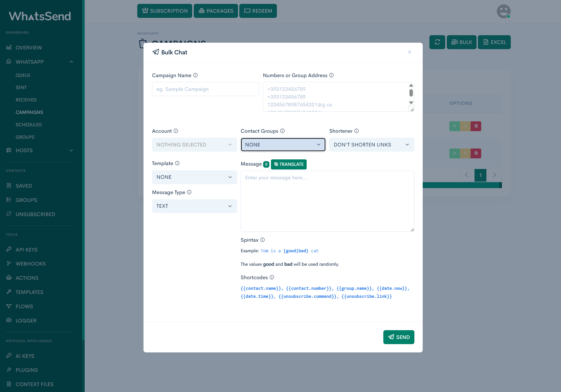Viewport: 561px width, 392px height.
Task: Click the Flows icon in the sidebar
Action: (x=9, y=306)
